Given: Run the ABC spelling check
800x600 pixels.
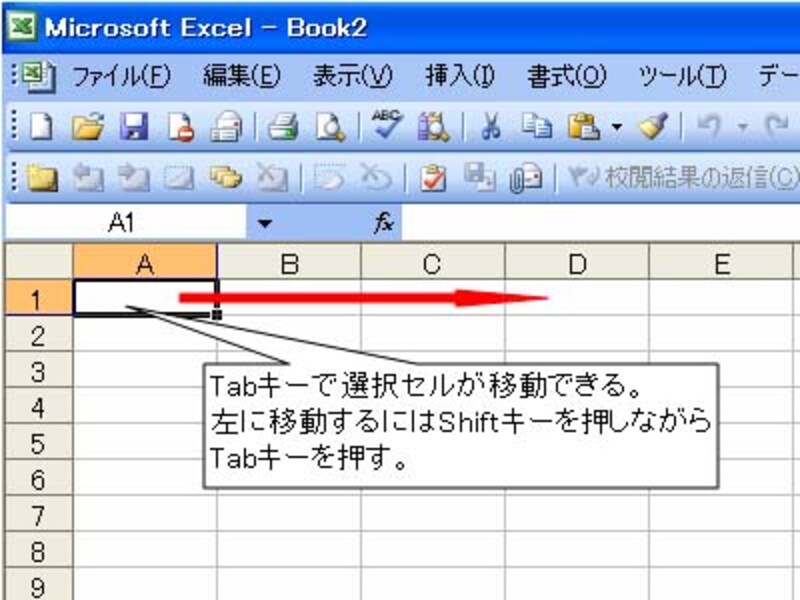Looking at the screenshot, I should tap(386, 124).
